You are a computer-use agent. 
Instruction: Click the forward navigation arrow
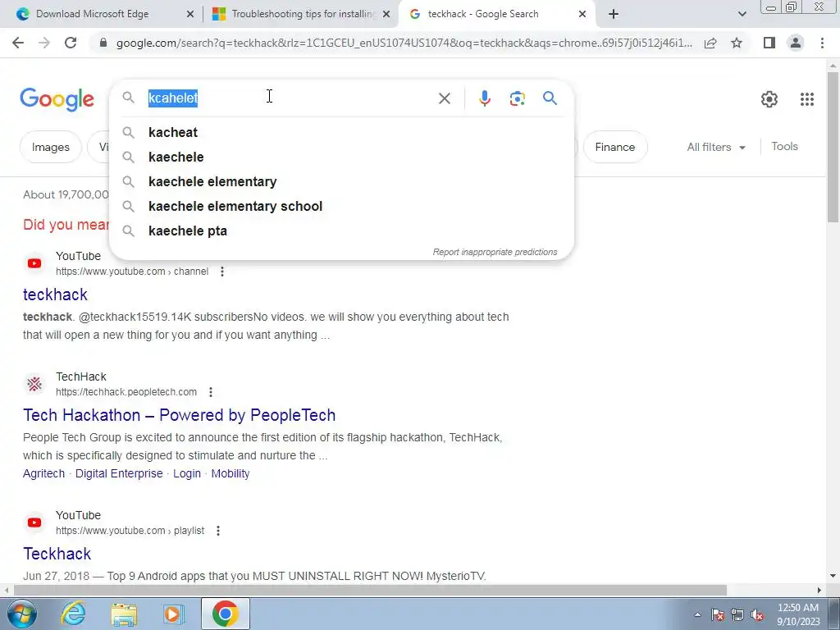point(44,43)
